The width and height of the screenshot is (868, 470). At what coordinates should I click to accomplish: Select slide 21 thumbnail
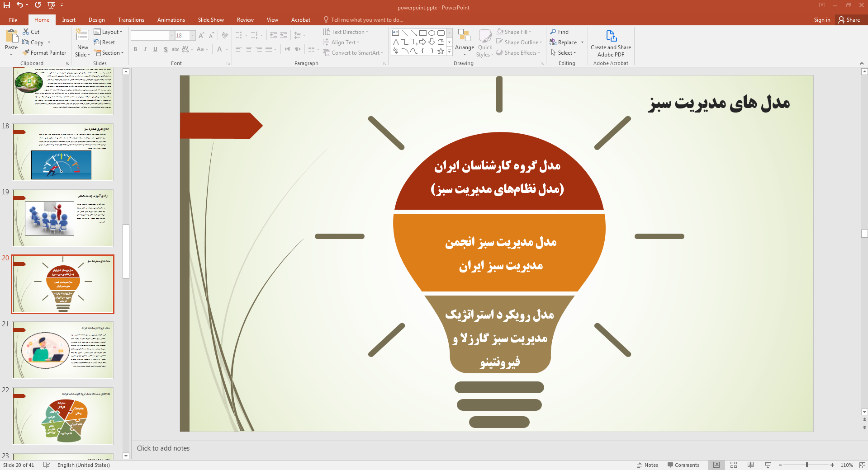63,350
